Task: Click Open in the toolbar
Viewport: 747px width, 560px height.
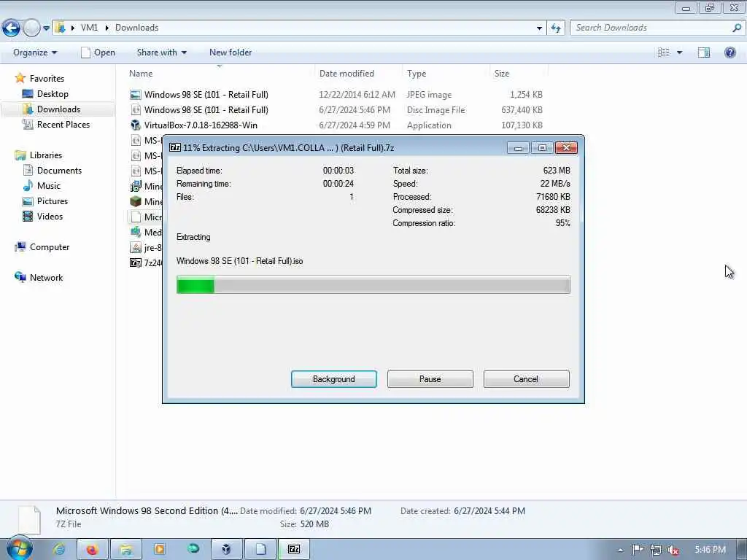Action: (x=98, y=52)
